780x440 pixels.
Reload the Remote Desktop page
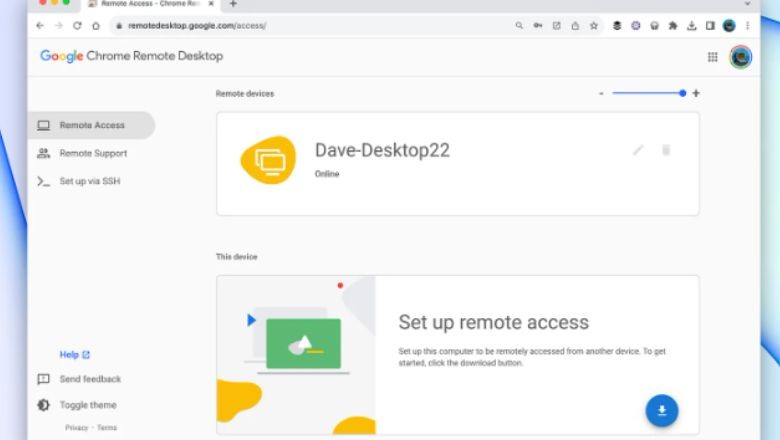point(77,26)
